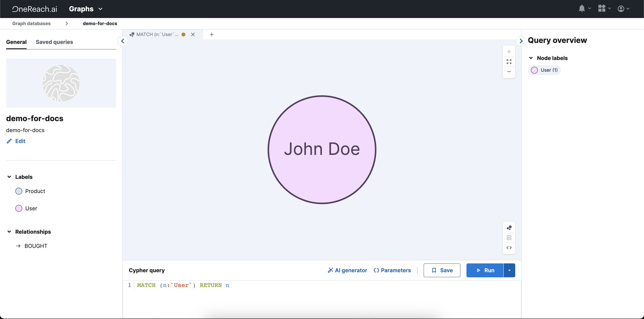
Task: Select the John Doe node
Action: coord(322,150)
